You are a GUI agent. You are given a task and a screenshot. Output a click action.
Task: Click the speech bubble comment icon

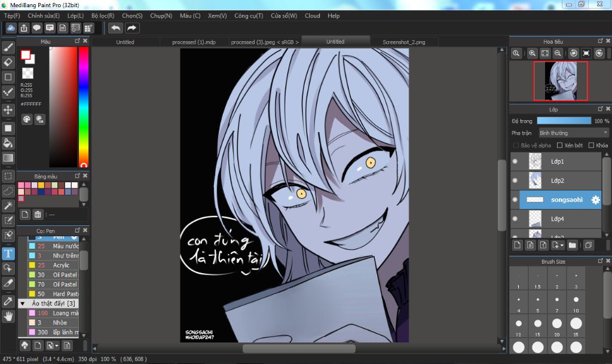[36, 27]
